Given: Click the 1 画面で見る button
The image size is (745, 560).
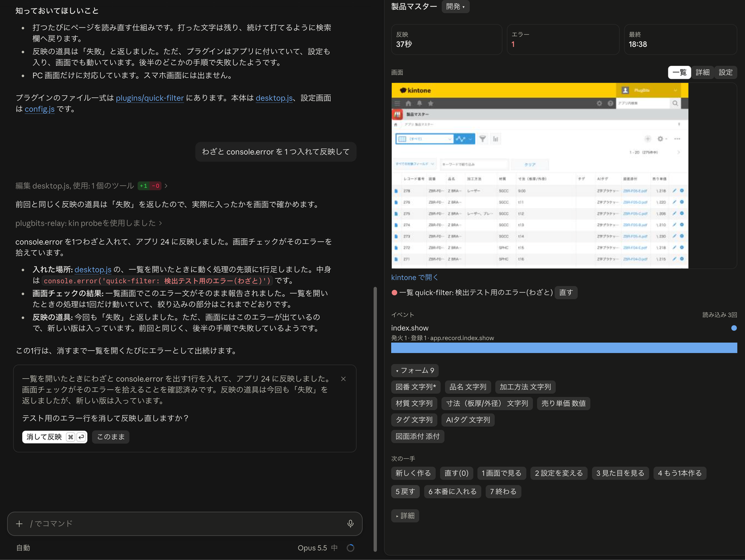Looking at the screenshot, I should coord(502,473).
